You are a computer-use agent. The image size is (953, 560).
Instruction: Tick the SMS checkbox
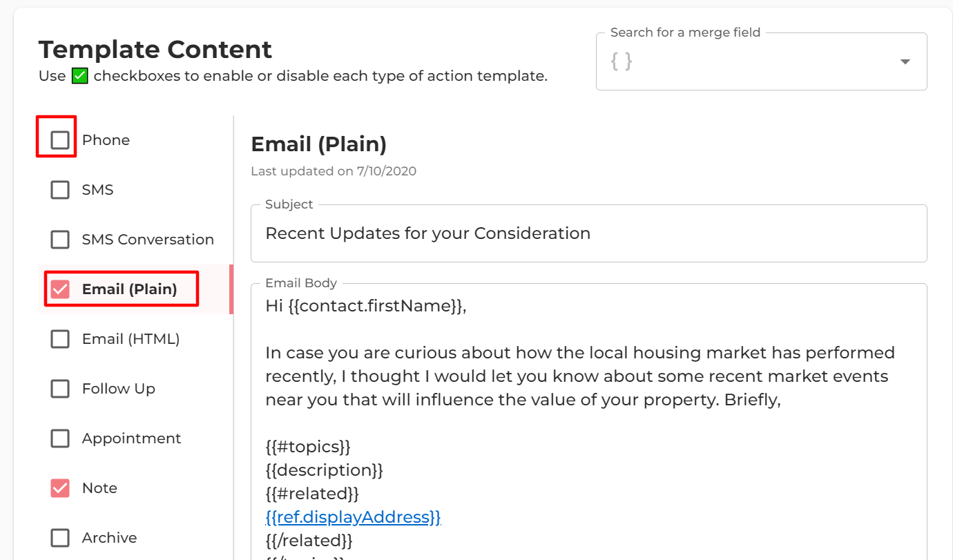[x=60, y=190]
